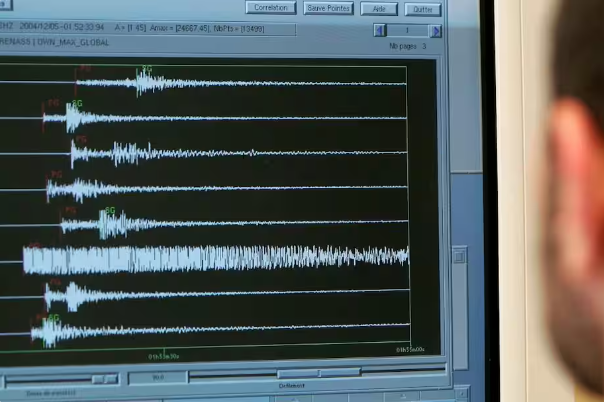The width and height of the screenshot is (604, 402).
Task: Go to previous page with left arrow
Action: (x=380, y=30)
